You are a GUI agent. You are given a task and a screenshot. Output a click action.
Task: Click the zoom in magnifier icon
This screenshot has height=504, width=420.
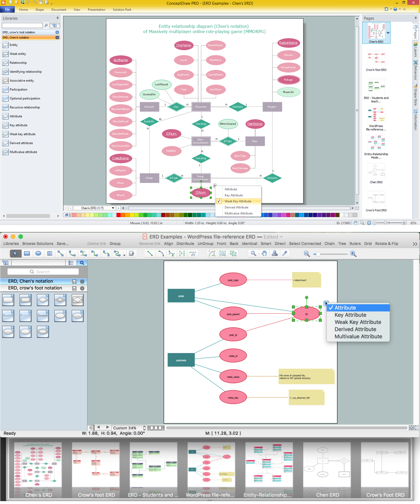click(353, 254)
